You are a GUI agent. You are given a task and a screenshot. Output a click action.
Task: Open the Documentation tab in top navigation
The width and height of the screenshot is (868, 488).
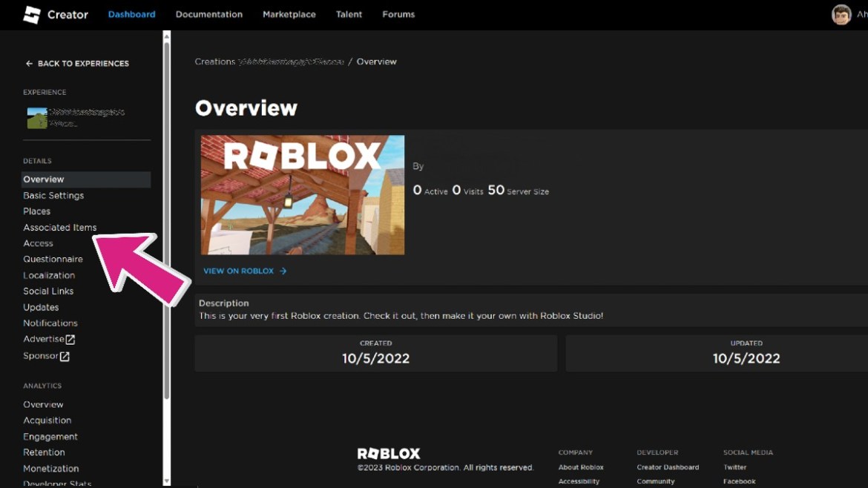point(208,15)
